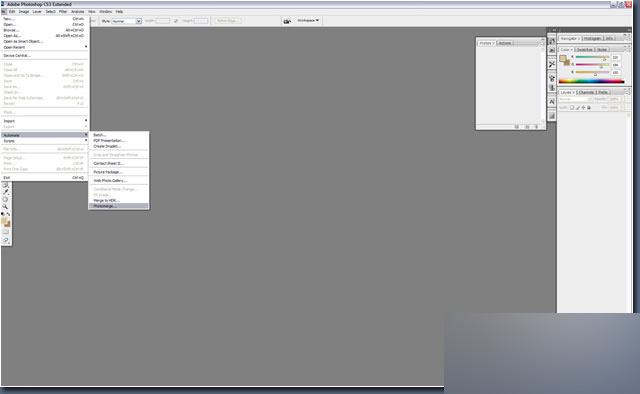Click the Color panel foreground swatch
Viewport: 640px width, 394px height.
click(x=563, y=58)
